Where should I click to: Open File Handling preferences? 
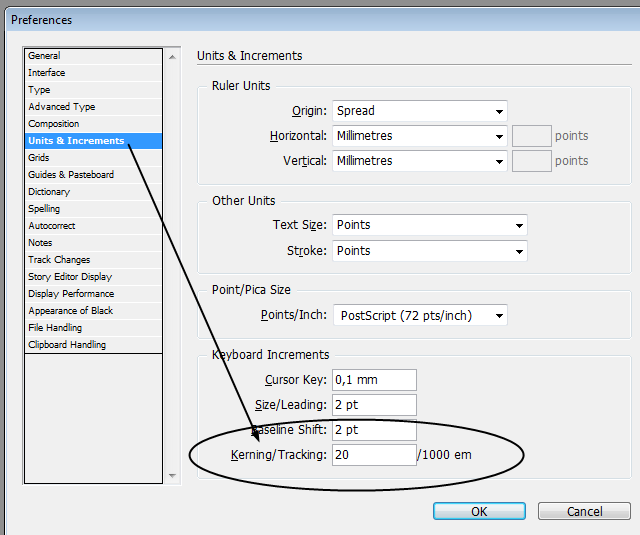pyautogui.click(x=93, y=328)
